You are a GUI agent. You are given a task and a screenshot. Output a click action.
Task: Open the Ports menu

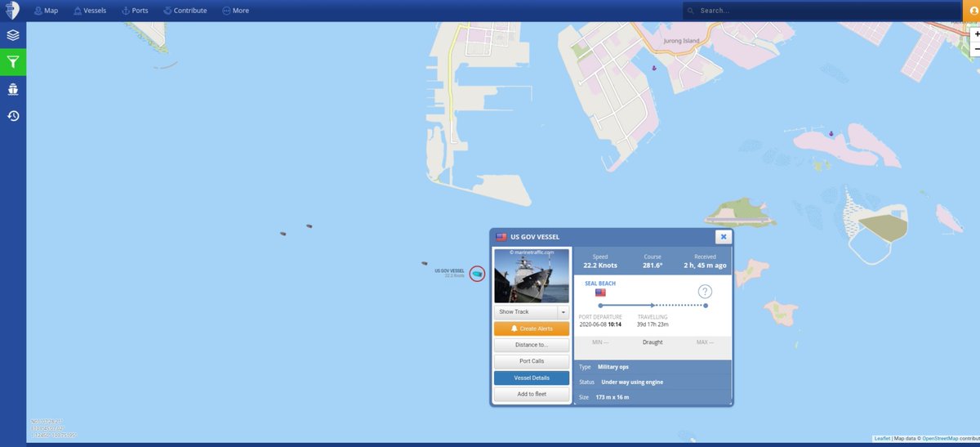point(134,11)
